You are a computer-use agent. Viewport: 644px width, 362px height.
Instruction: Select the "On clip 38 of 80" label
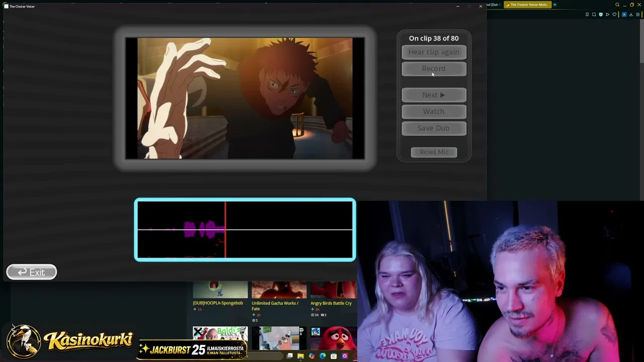coord(434,38)
